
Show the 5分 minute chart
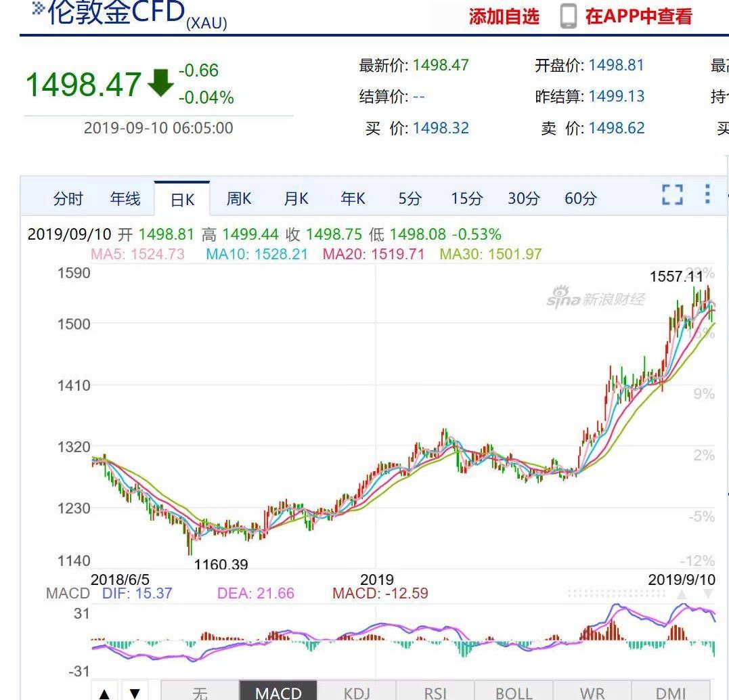pos(410,198)
